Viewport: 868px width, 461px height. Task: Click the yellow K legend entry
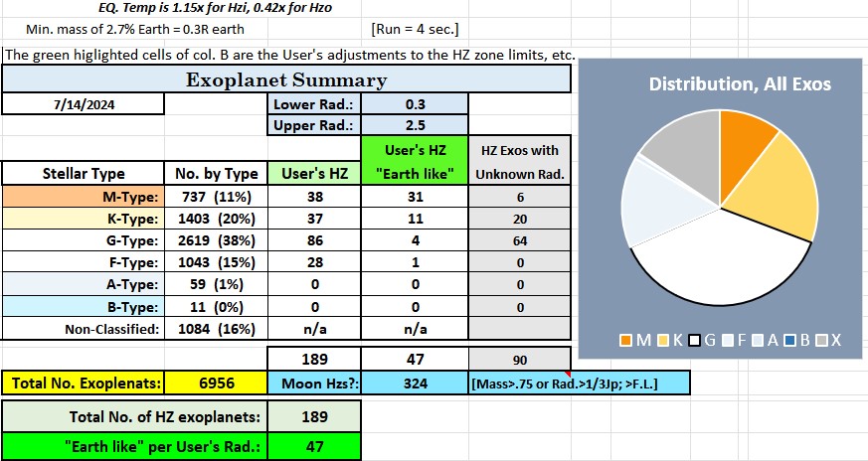[669, 341]
